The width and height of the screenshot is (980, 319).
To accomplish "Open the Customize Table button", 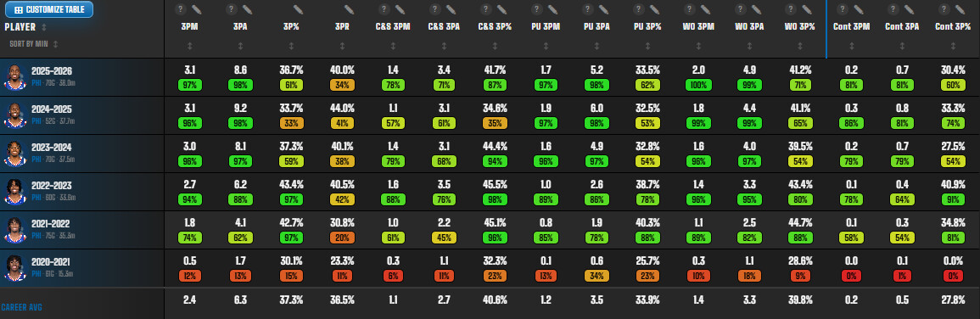I will [48, 9].
